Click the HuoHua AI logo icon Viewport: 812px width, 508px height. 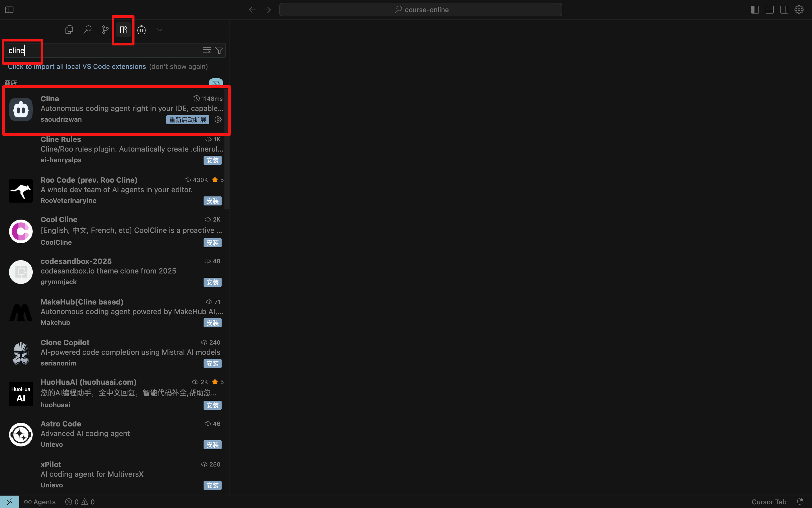(x=21, y=394)
